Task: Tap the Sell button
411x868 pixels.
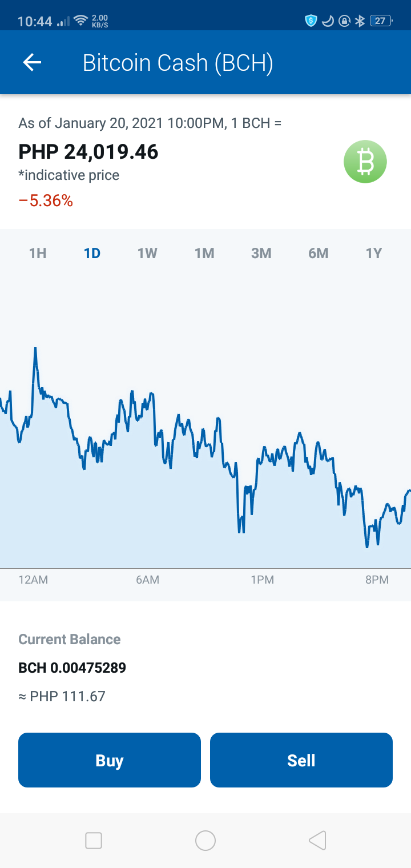Action: pyautogui.click(x=301, y=760)
